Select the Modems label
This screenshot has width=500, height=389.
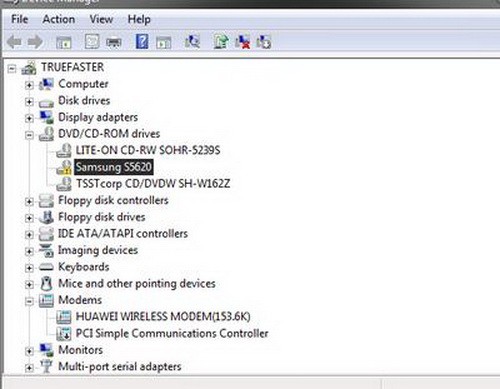[80, 300]
